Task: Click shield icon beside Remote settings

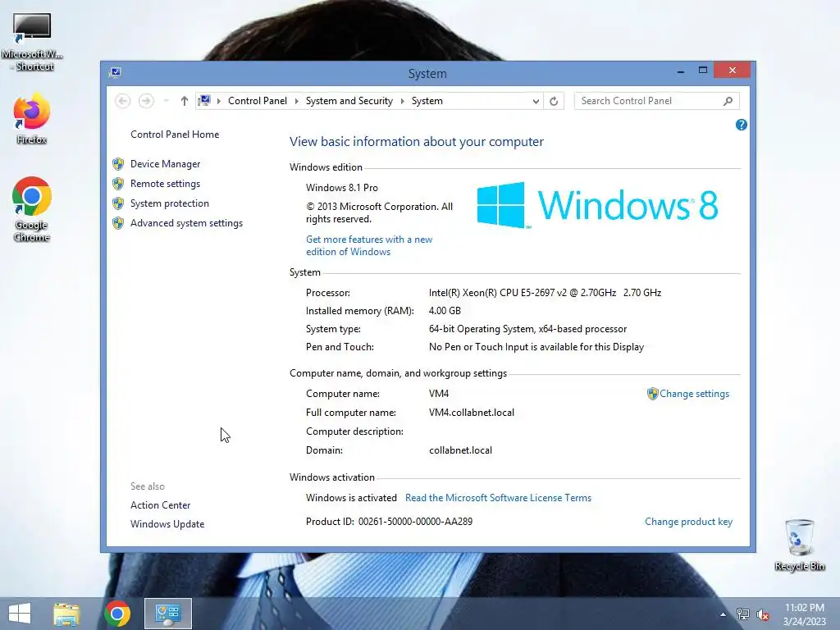Action: point(118,184)
